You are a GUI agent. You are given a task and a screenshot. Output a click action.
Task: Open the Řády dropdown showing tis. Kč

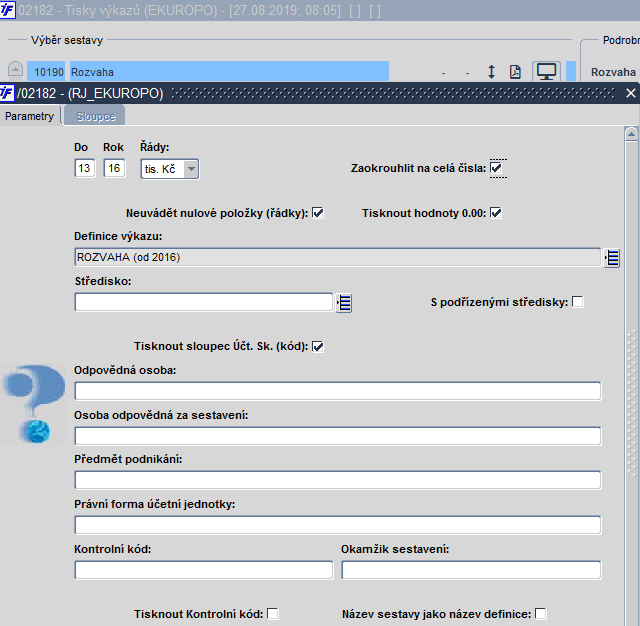point(170,169)
